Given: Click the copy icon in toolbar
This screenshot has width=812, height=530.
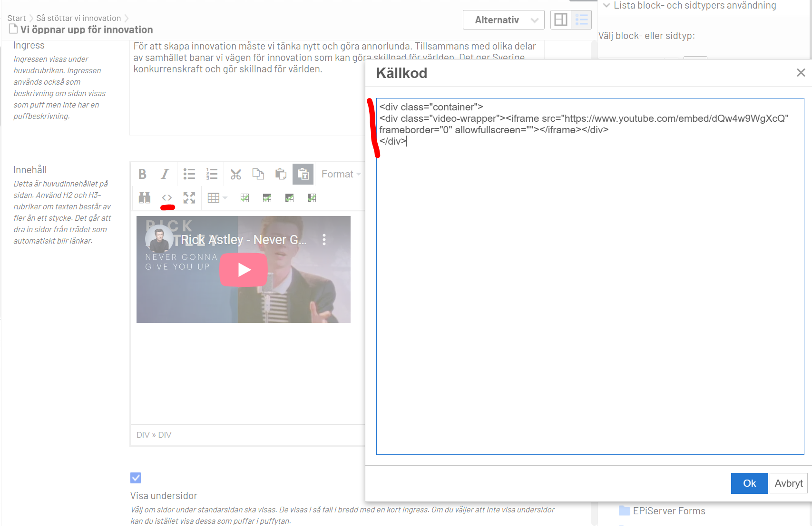Looking at the screenshot, I should pyautogui.click(x=258, y=174).
